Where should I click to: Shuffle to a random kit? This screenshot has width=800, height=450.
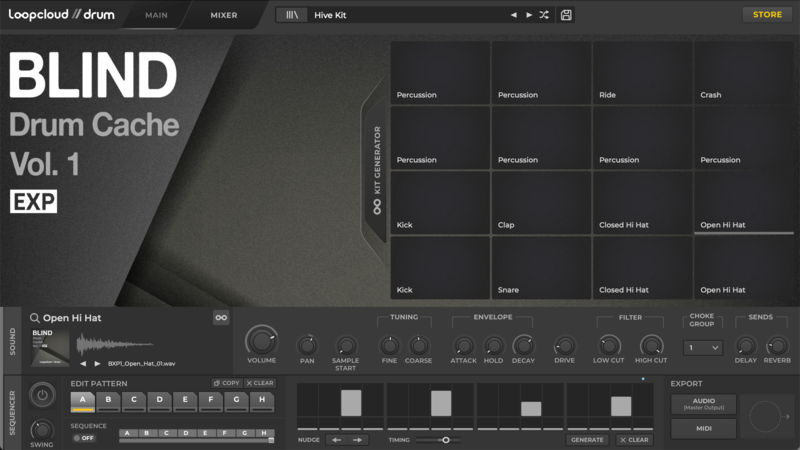point(544,15)
